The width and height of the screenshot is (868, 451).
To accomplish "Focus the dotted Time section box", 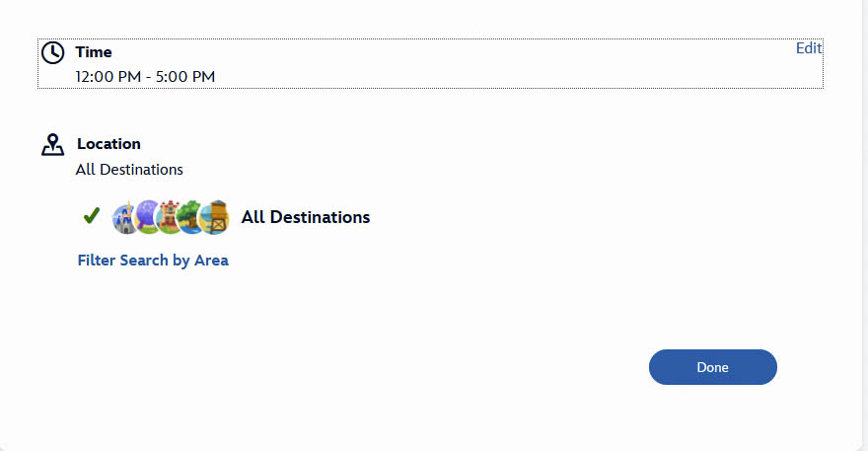I will pos(493,65).
